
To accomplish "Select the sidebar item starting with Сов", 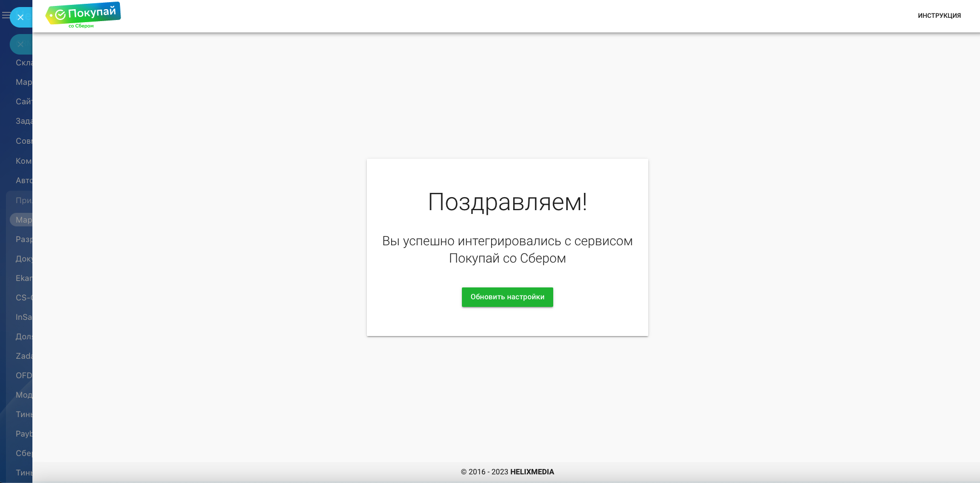I will point(24,141).
